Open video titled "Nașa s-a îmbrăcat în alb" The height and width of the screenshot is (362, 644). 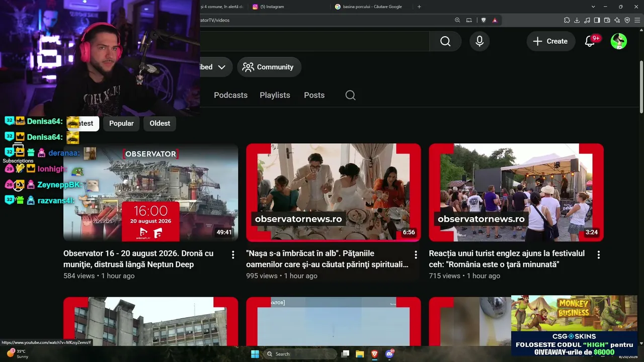327,259
